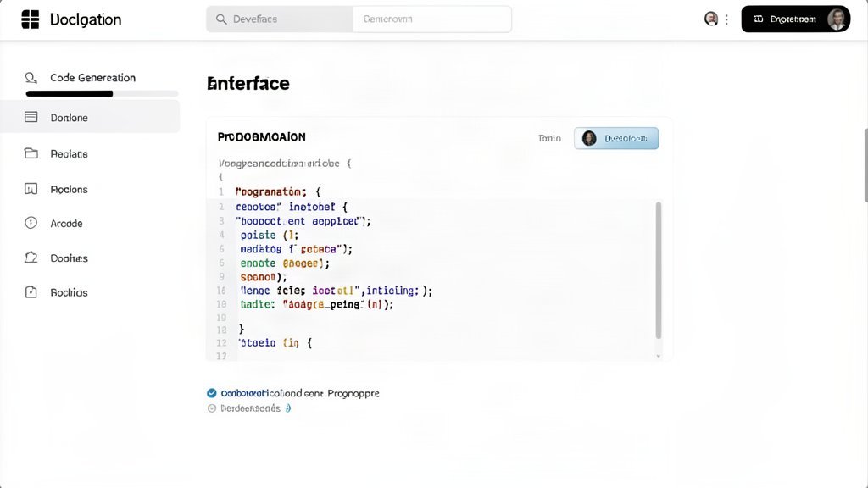Select the unchecked Derdoenaonds radio circle

[211, 408]
